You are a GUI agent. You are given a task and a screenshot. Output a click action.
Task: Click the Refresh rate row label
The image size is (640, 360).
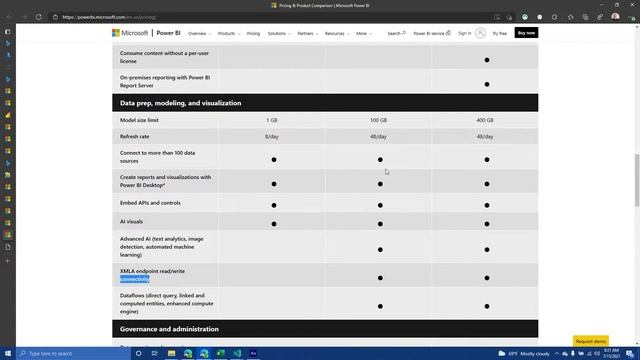point(134,137)
